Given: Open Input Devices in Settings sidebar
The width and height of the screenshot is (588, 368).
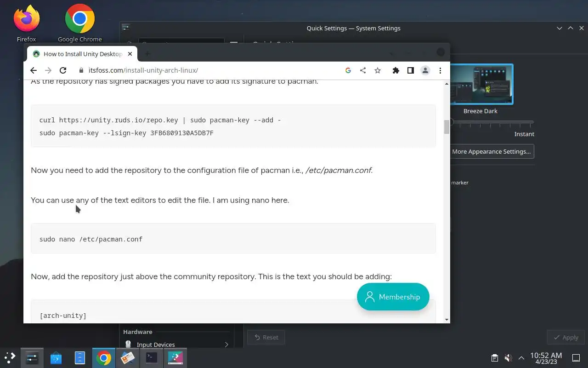Looking at the screenshot, I should (x=177, y=344).
